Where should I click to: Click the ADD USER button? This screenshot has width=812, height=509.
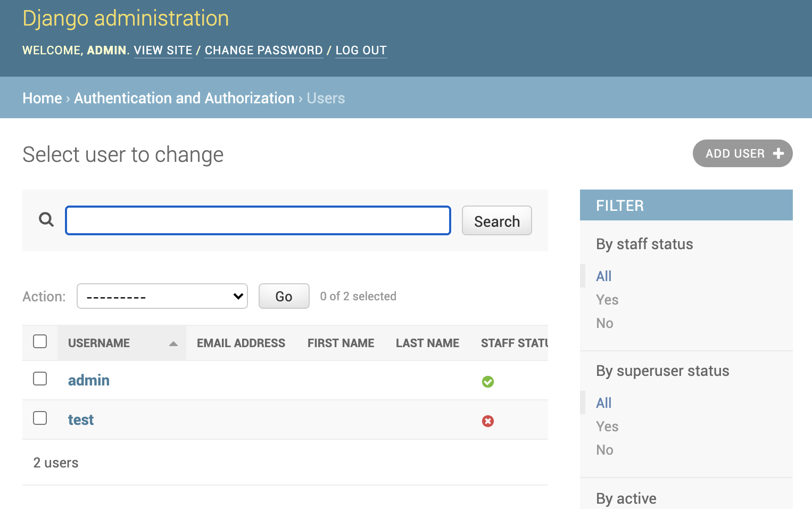point(743,153)
